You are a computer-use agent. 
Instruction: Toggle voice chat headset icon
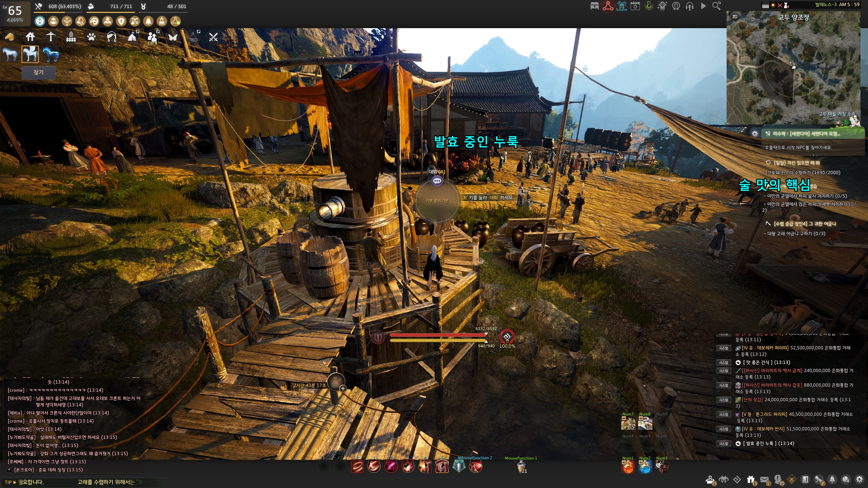689,6
